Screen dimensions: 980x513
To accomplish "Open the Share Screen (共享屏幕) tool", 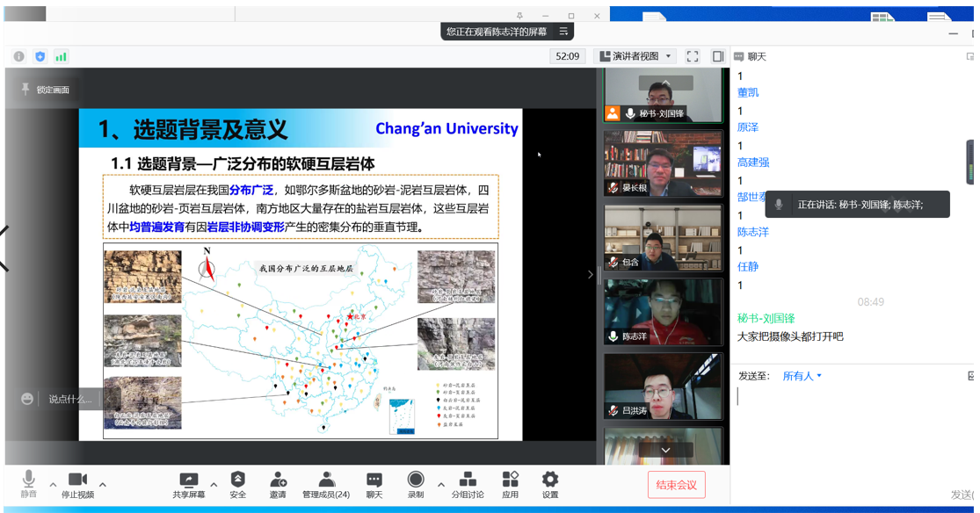I will point(189,480).
